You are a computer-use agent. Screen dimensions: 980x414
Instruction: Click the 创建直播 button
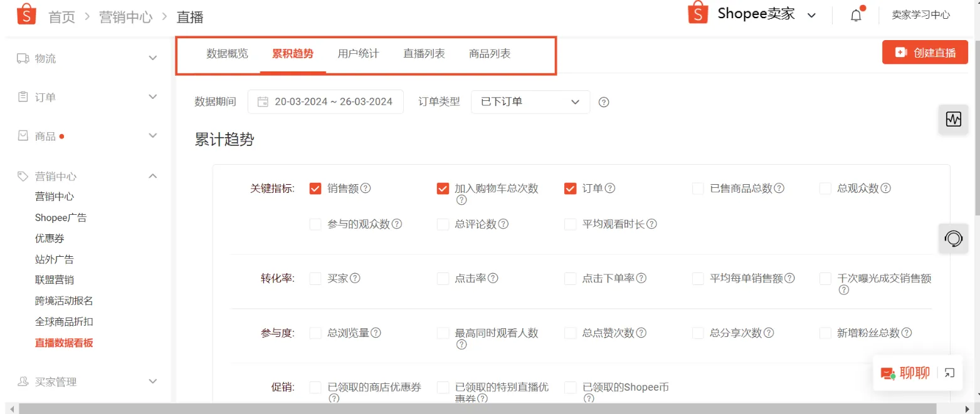click(x=925, y=52)
